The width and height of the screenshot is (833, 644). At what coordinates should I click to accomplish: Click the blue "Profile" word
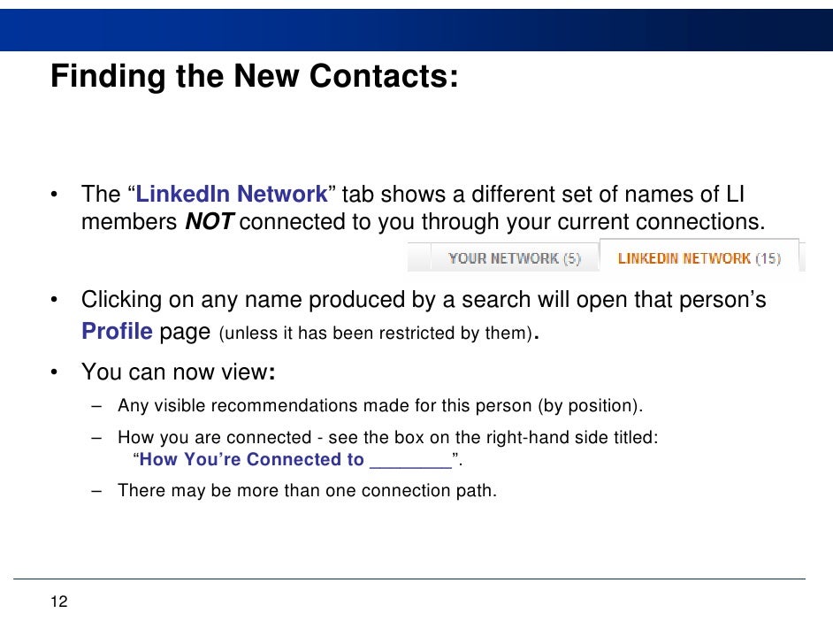117,331
